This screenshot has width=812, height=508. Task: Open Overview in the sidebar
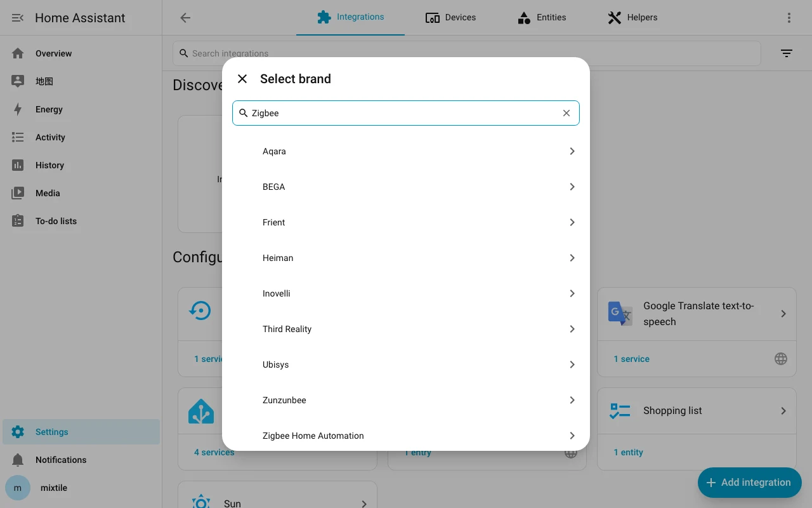click(x=81, y=53)
